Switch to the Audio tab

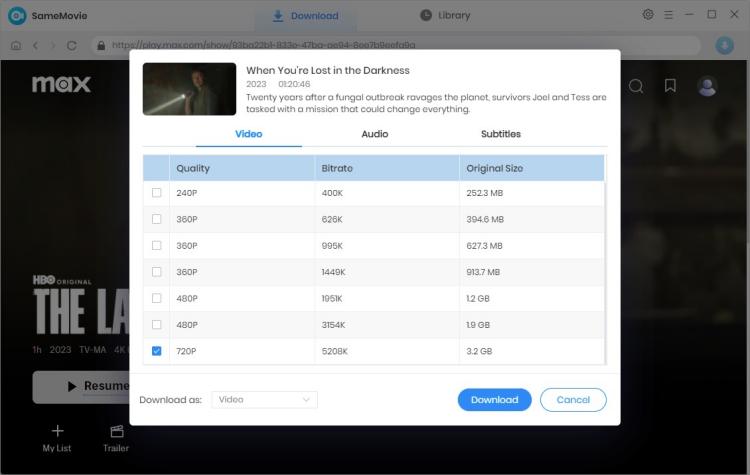click(375, 134)
